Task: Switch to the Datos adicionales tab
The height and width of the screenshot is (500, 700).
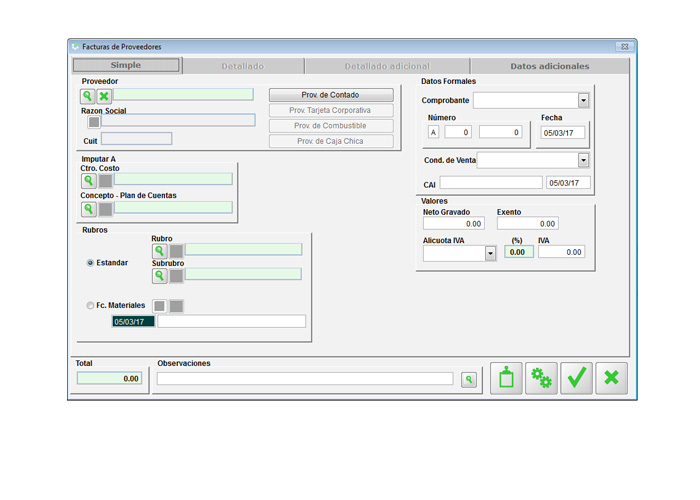Action: click(549, 66)
